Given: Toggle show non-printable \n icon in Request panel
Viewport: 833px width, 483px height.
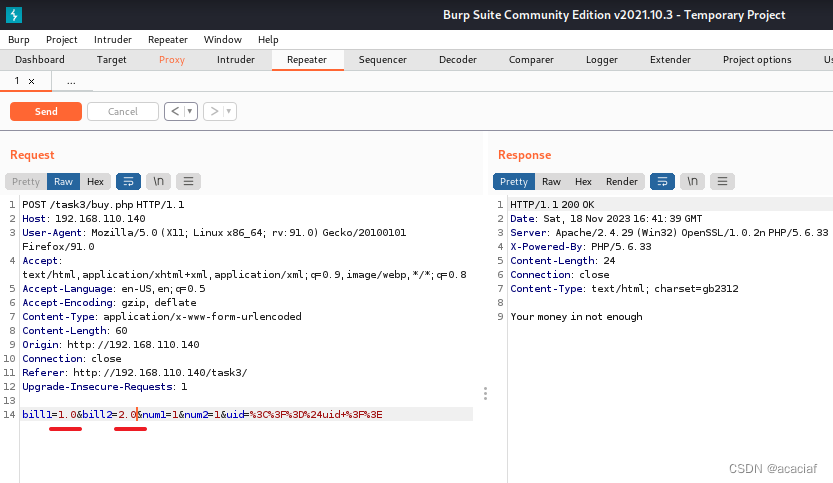Looking at the screenshot, I should tap(158, 182).
